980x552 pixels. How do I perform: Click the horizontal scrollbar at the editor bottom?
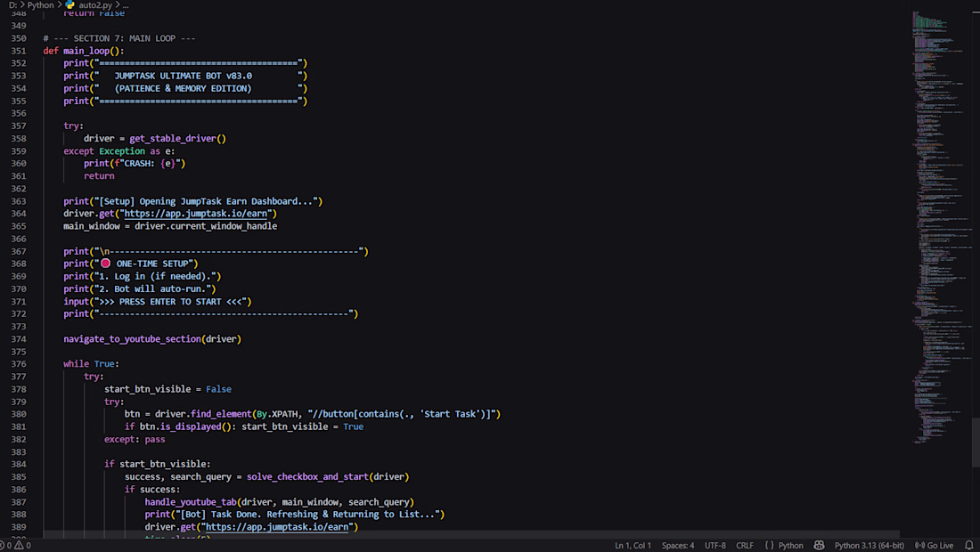point(472,534)
